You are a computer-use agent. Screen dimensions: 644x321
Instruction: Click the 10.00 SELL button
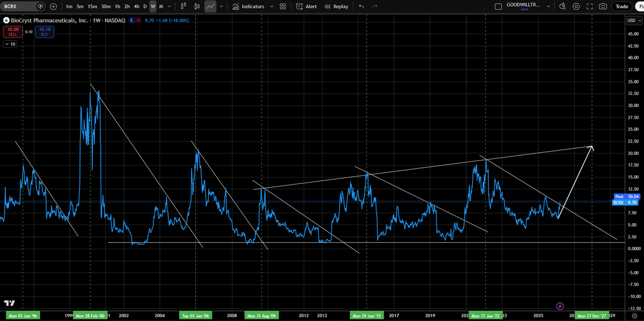tap(13, 32)
